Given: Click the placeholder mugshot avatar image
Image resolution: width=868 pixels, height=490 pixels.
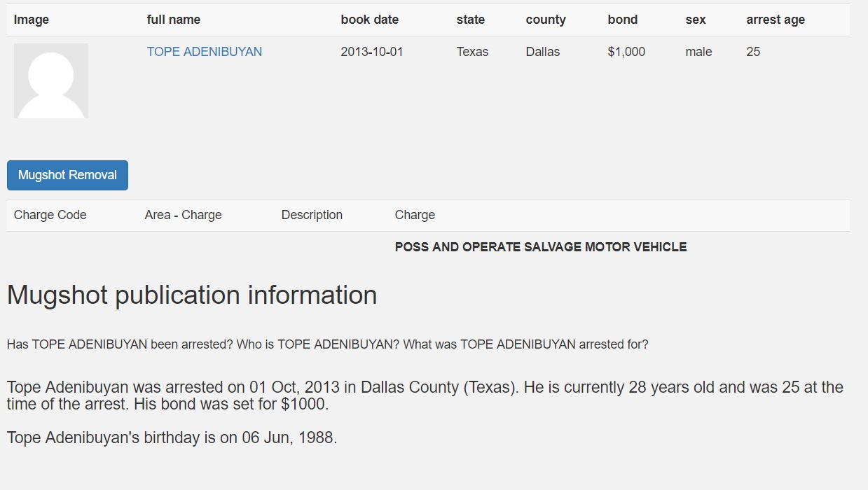Looking at the screenshot, I should 51,80.
